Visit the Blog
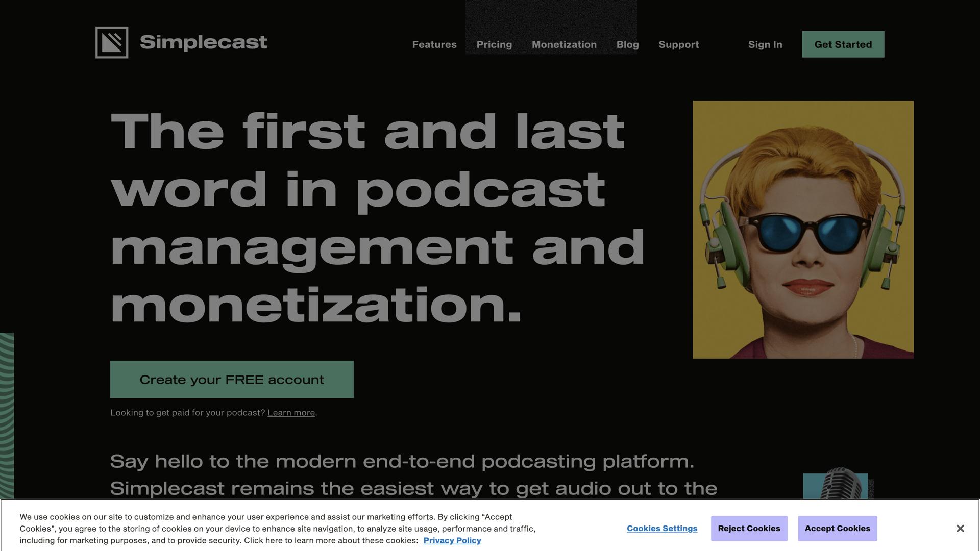980x551 pixels. pyautogui.click(x=627, y=44)
